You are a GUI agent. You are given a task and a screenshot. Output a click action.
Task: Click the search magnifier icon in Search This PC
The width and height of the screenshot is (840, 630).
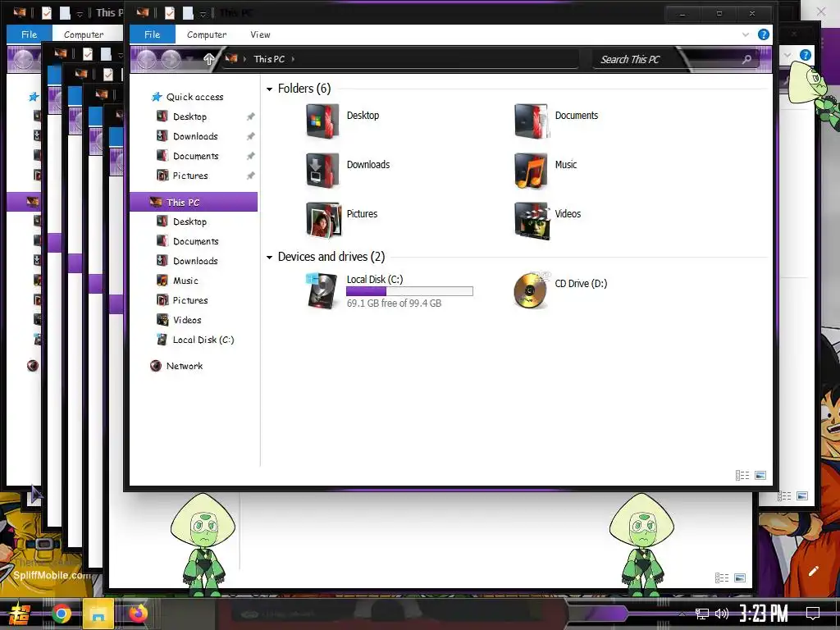[x=746, y=59]
